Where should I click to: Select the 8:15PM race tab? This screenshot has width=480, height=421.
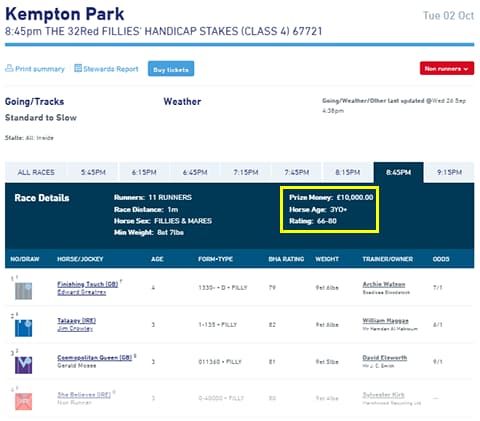[348, 172]
